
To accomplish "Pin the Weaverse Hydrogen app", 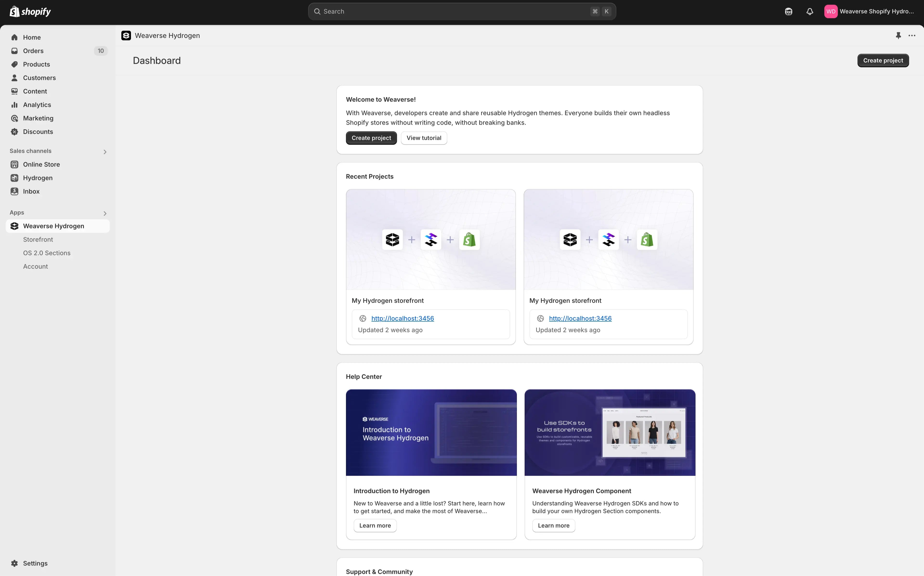I will pyautogui.click(x=898, y=35).
